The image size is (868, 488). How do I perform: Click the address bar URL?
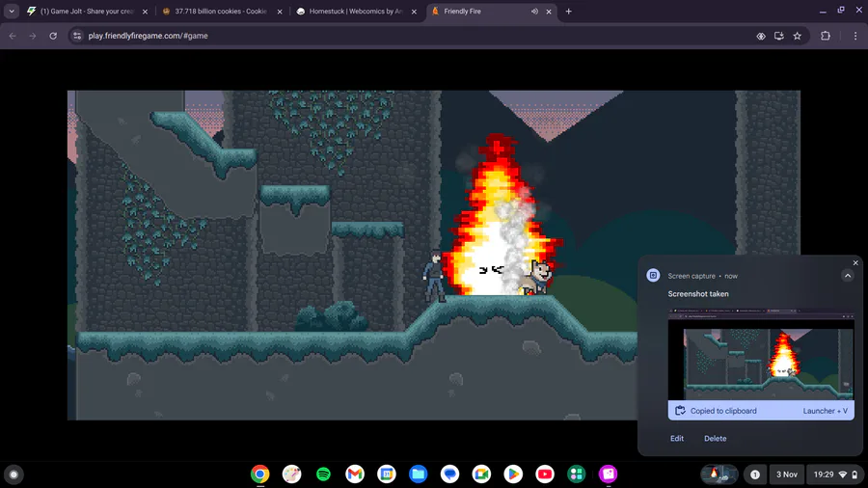pos(148,36)
